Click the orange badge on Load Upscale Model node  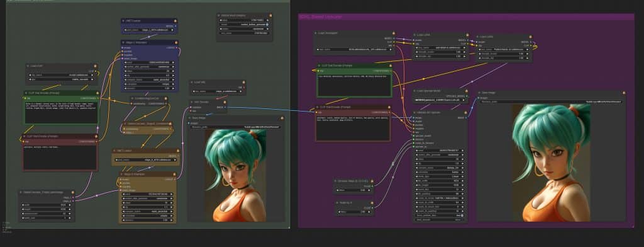coord(466,90)
